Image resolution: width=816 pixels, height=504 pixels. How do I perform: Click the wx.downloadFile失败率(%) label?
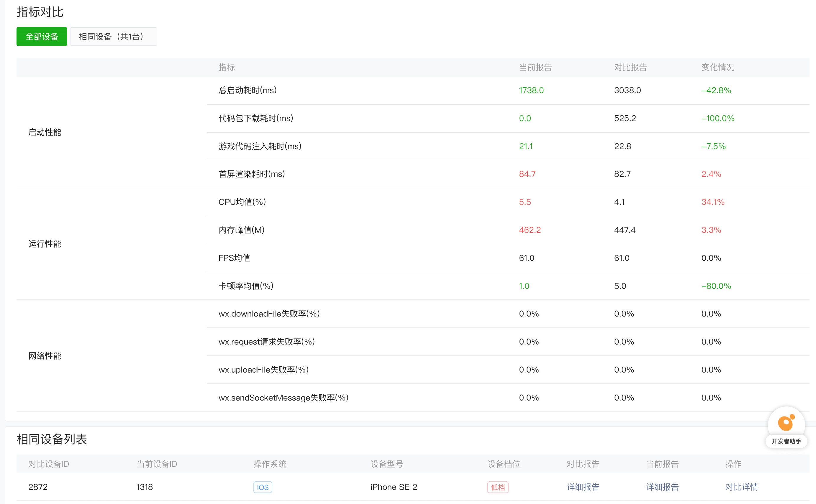(269, 314)
